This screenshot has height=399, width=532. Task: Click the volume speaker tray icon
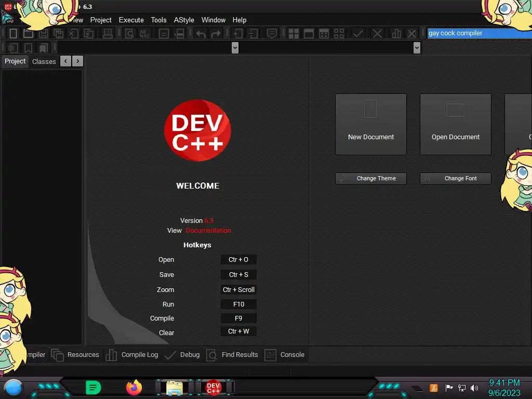(x=474, y=388)
